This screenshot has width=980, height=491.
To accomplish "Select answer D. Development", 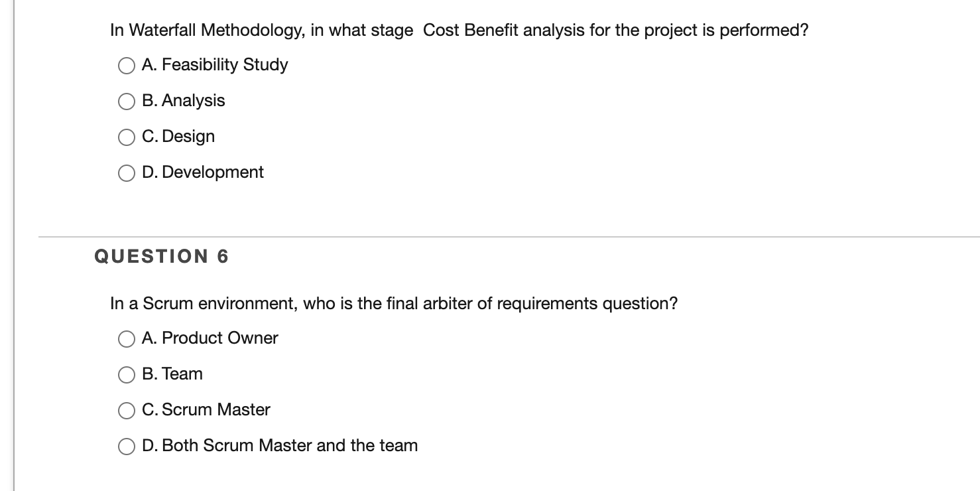I will point(126,173).
